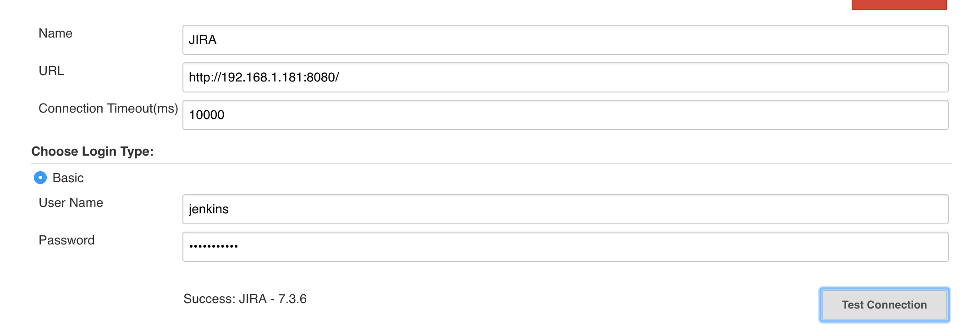Image resolution: width=980 pixels, height=336 pixels.
Task: Click the "Success: JIRA - 7.3.6" message
Action: click(245, 299)
